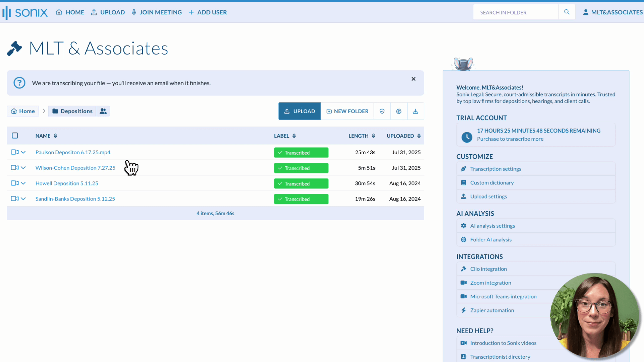Open folder sharing people icon beside Depositions
Image resolution: width=644 pixels, height=362 pixels.
(103, 111)
